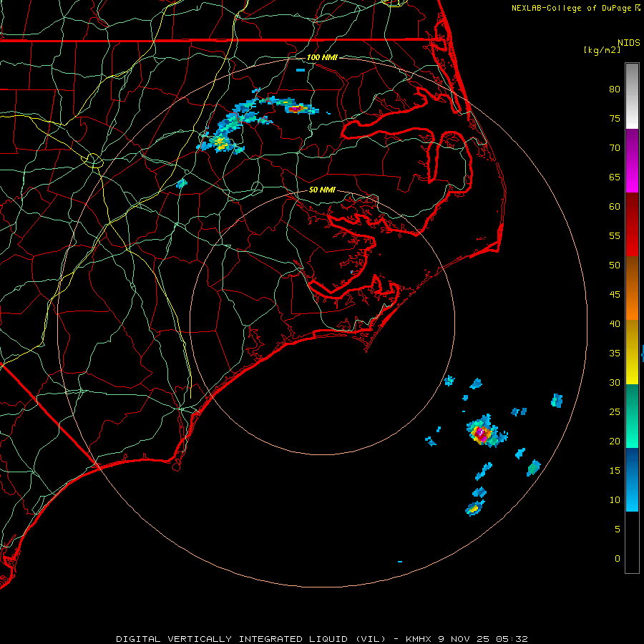Click the 65 value on the color scale
The image size is (644, 644).
[615, 177]
